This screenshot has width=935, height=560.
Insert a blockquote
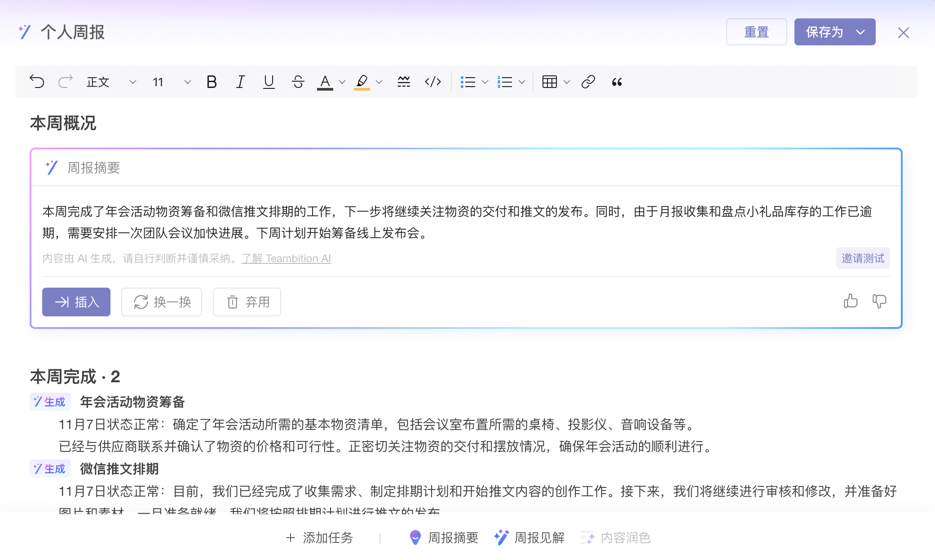coord(616,82)
